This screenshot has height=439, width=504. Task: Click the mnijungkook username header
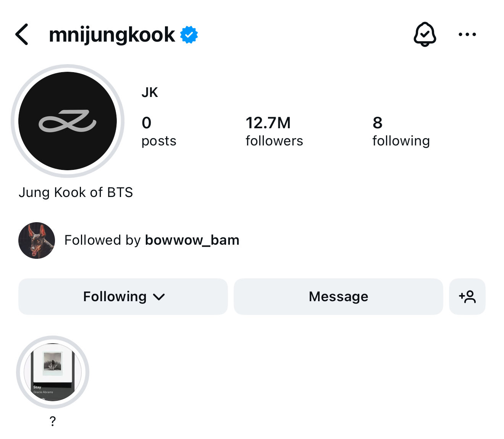[112, 35]
